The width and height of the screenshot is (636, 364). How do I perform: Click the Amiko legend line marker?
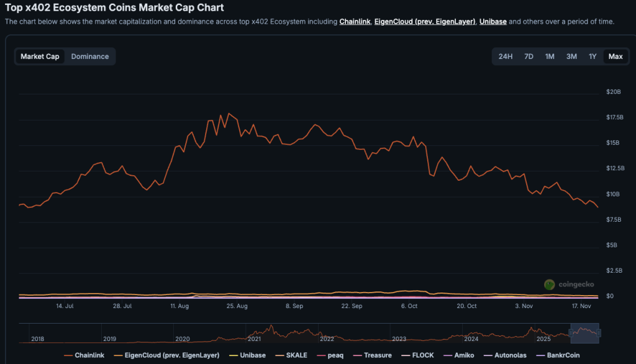click(447, 355)
